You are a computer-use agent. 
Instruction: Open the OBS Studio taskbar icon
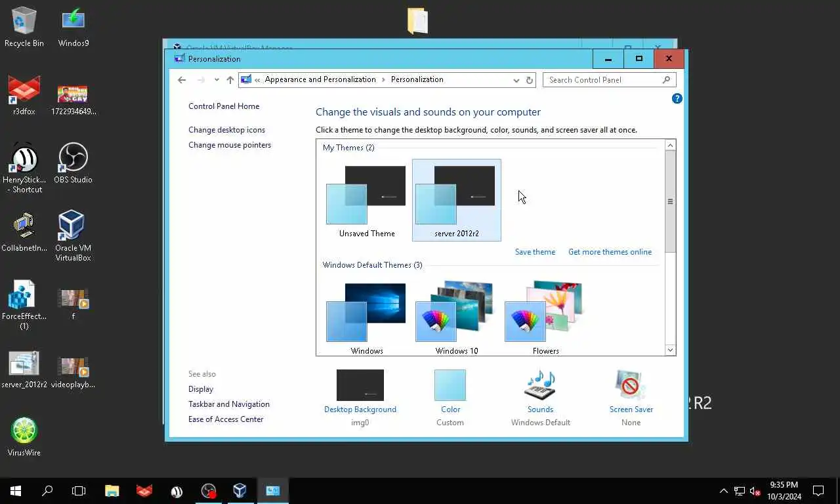(209, 490)
